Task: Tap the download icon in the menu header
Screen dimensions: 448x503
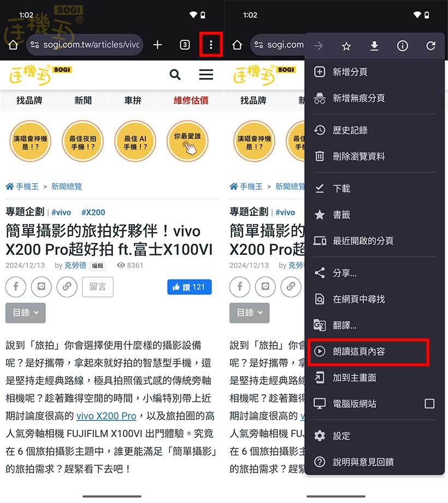Action: [x=374, y=46]
